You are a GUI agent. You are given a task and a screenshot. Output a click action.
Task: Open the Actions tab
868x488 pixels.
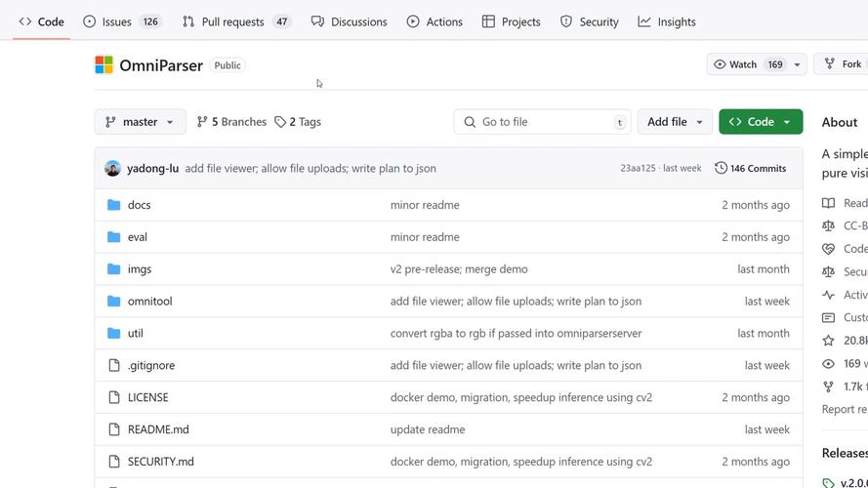pos(434,21)
